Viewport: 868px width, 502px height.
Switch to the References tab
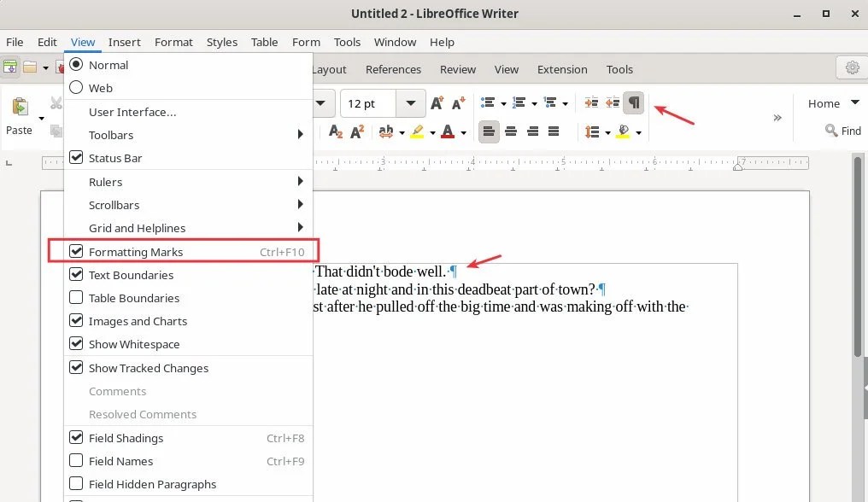point(394,69)
